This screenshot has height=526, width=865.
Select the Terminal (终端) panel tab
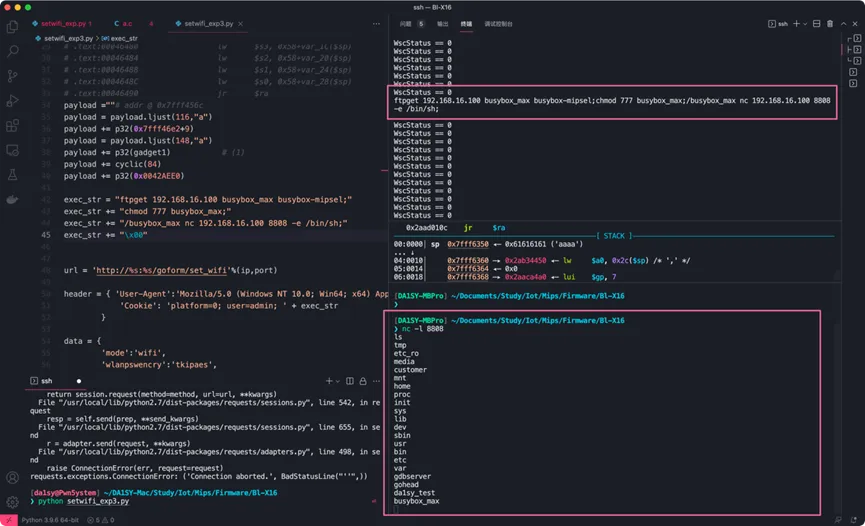[x=466, y=24]
